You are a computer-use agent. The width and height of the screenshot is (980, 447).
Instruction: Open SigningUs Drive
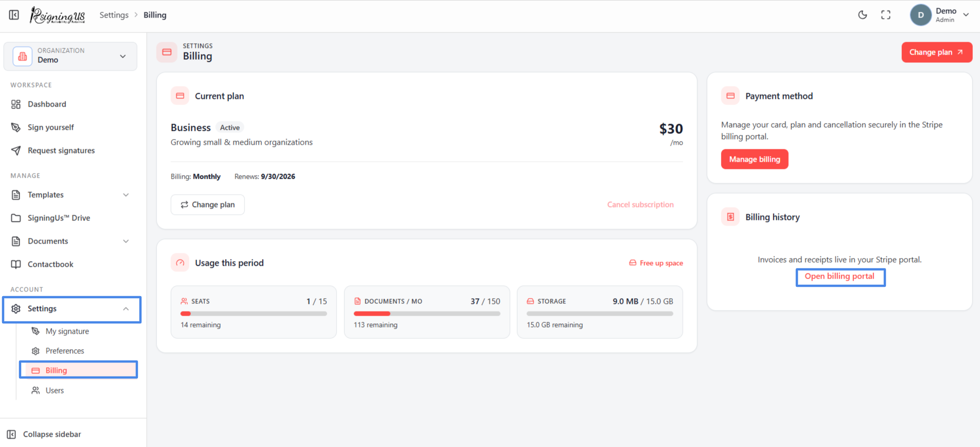click(x=70, y=218)
